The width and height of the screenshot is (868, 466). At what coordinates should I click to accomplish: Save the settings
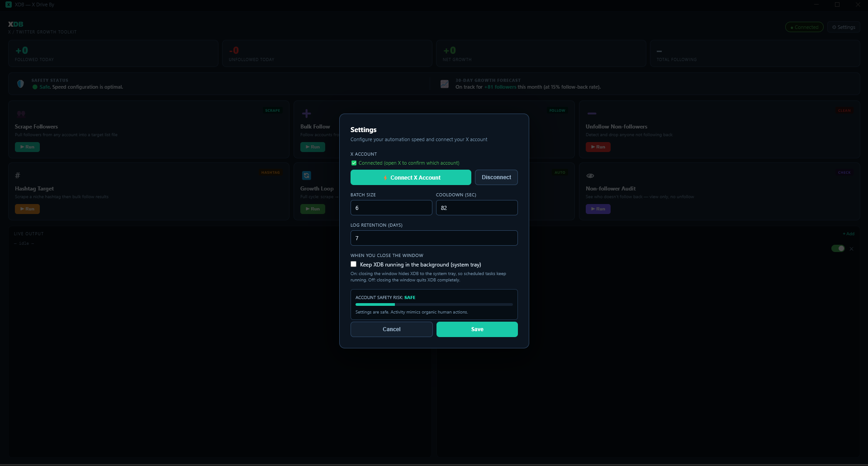click(477, 329)
